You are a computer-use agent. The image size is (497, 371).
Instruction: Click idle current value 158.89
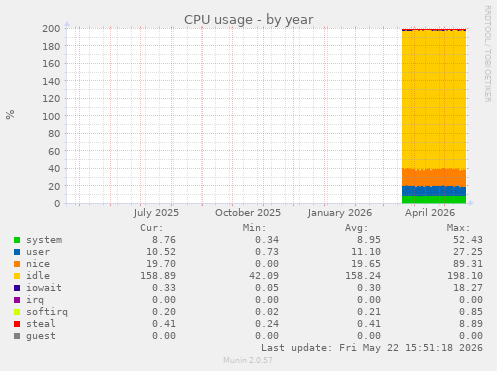pos(158,276)
